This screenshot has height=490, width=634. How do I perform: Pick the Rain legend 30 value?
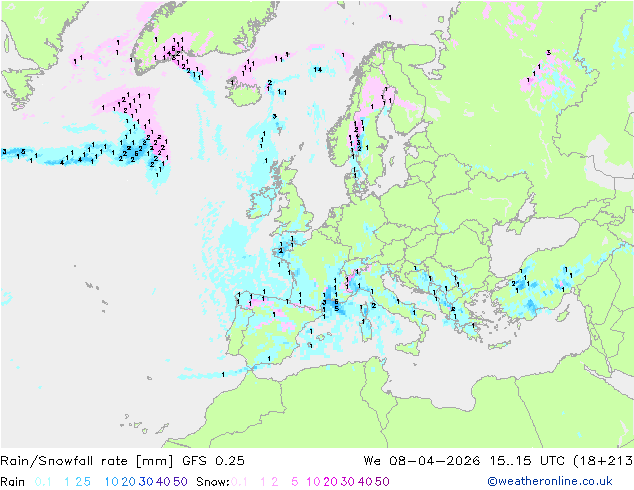click(146, 482)
